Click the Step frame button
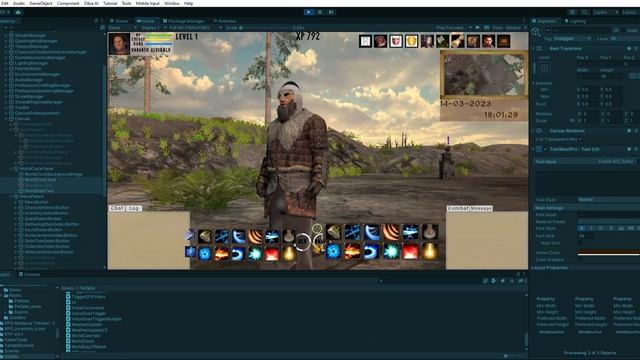Screen dimensions: 640x360 tap(331, 12)
